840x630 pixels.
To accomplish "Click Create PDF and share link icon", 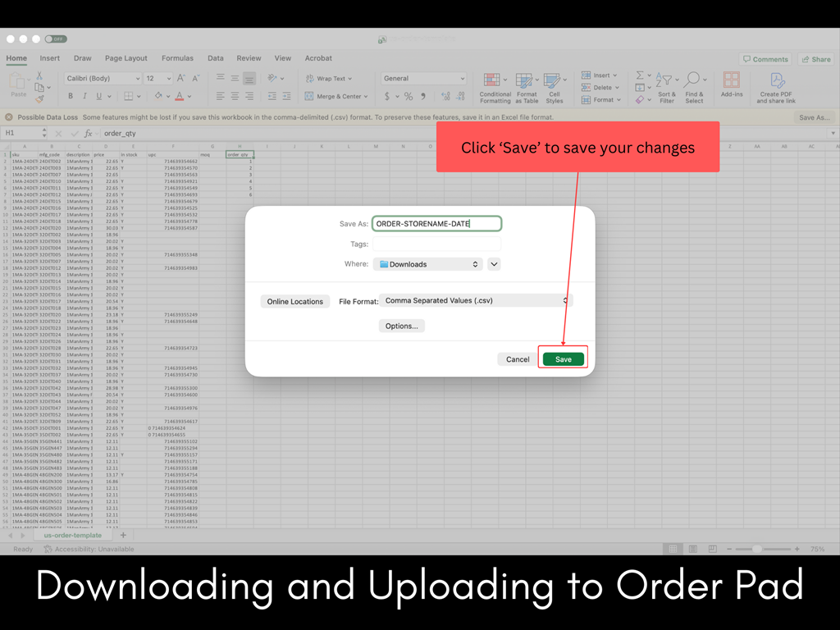I will point(775,80).
